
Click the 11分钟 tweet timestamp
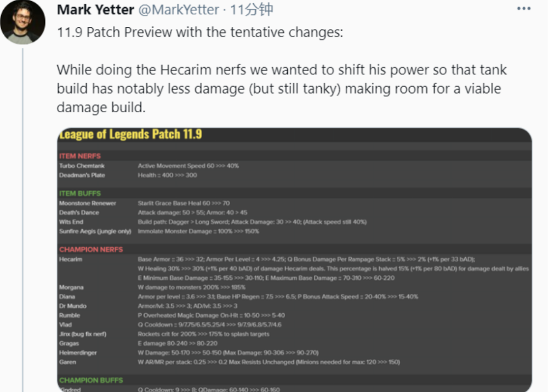pos(252,10)
